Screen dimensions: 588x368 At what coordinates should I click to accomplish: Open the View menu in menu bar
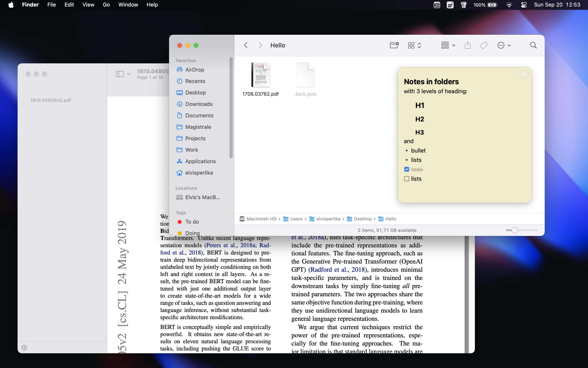pos(88,5)
